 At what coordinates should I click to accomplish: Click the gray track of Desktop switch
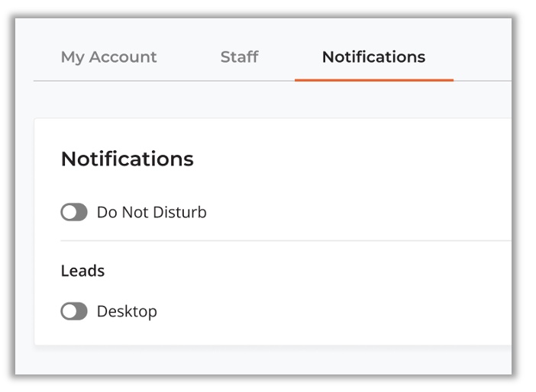(x=81, y=312)
